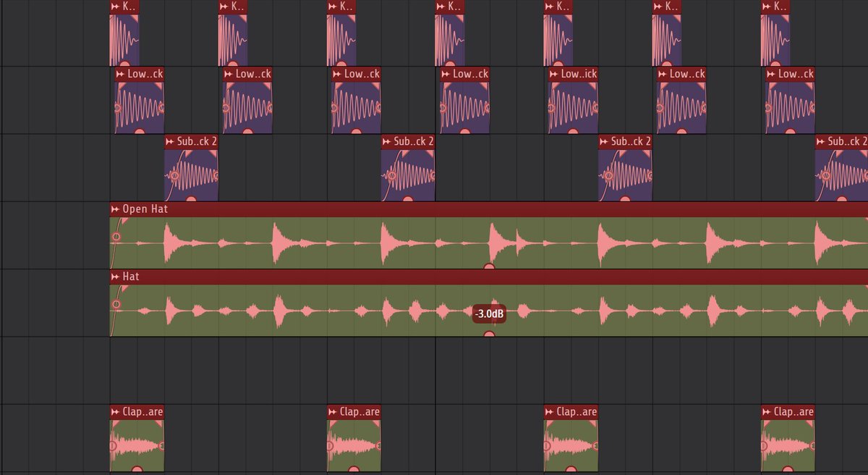Viewport: 868px width, 475px height.
Task: Select the Hat clip title bar
Action: 489,277
